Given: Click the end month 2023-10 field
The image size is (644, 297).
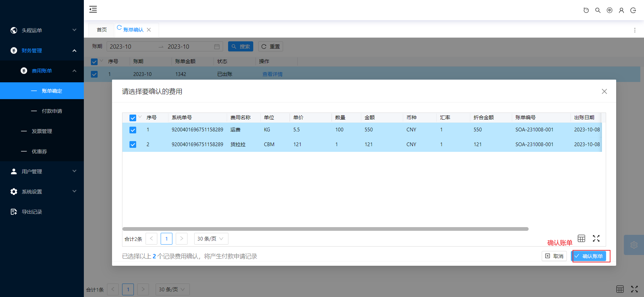Looking at the screenshot, I should 190,47.
